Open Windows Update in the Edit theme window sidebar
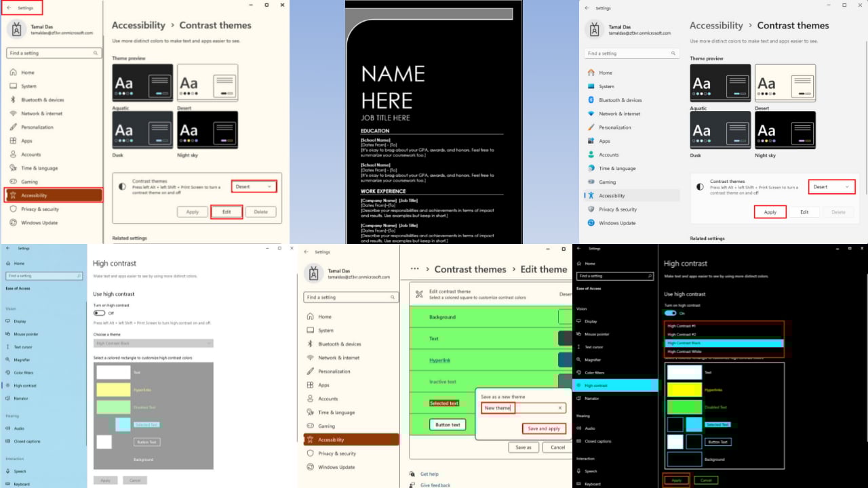This screenshot has height=488, width=868. click(336, 467)
